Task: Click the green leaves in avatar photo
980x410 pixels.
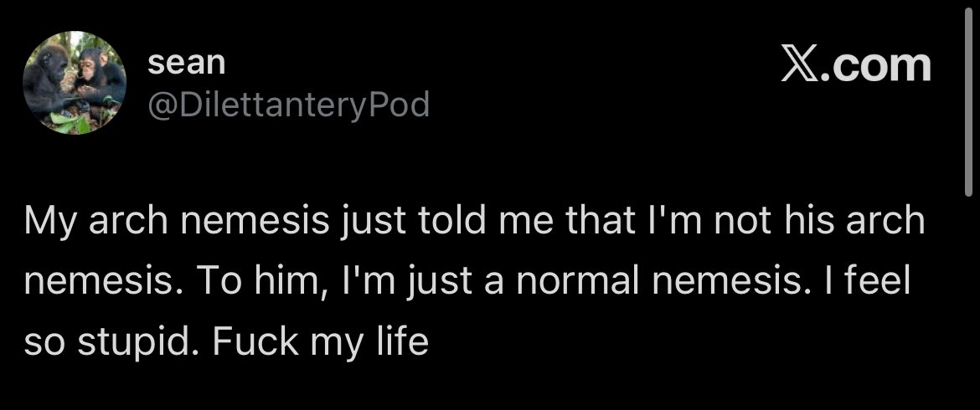Action: pyautogui.click(x=70, y=122)
